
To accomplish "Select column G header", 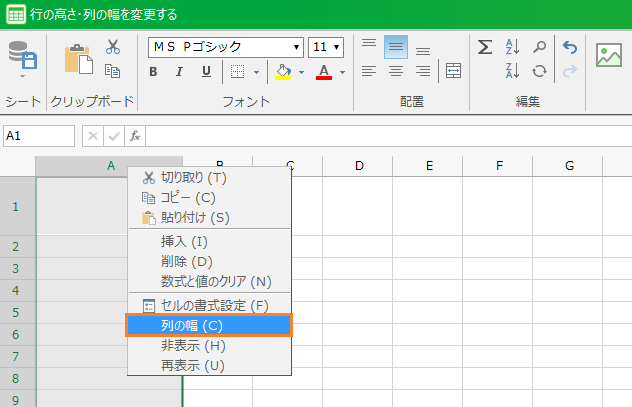I will point(568,166).
